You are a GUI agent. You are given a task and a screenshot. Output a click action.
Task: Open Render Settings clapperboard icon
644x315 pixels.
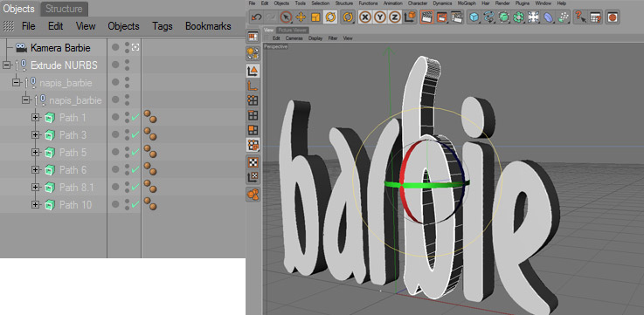point(457,17)
